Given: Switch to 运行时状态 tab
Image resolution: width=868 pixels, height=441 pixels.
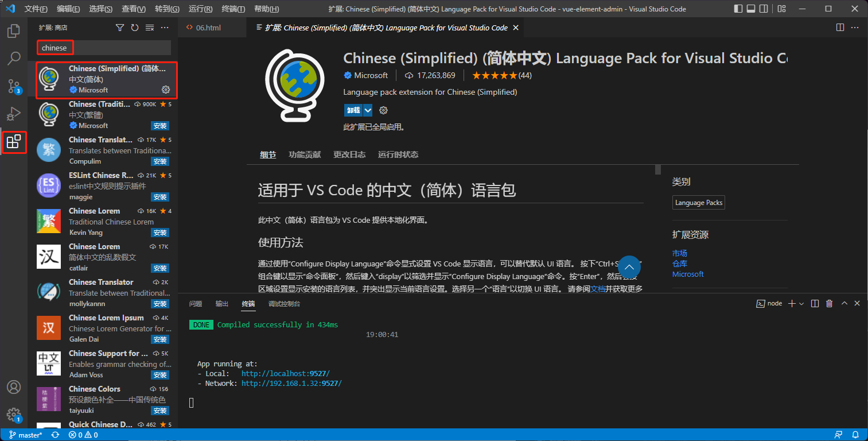Looking at the screenshot, I should click(398, 154).
